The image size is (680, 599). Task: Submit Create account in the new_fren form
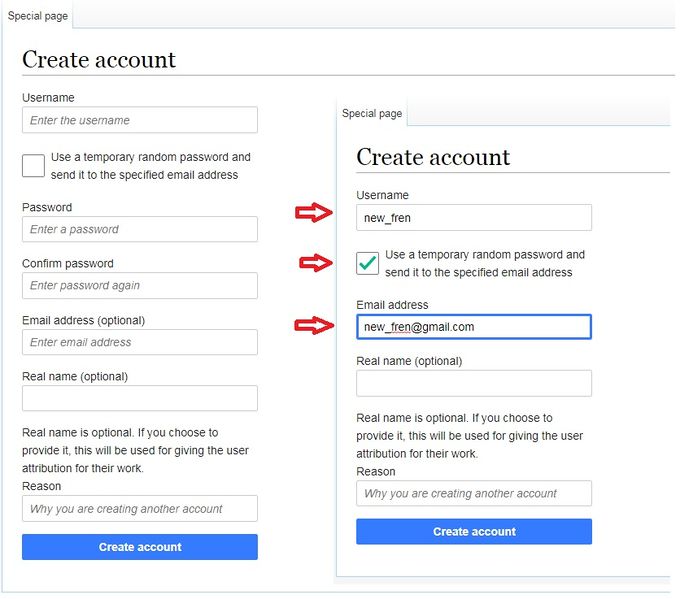(x=473, y=531)
